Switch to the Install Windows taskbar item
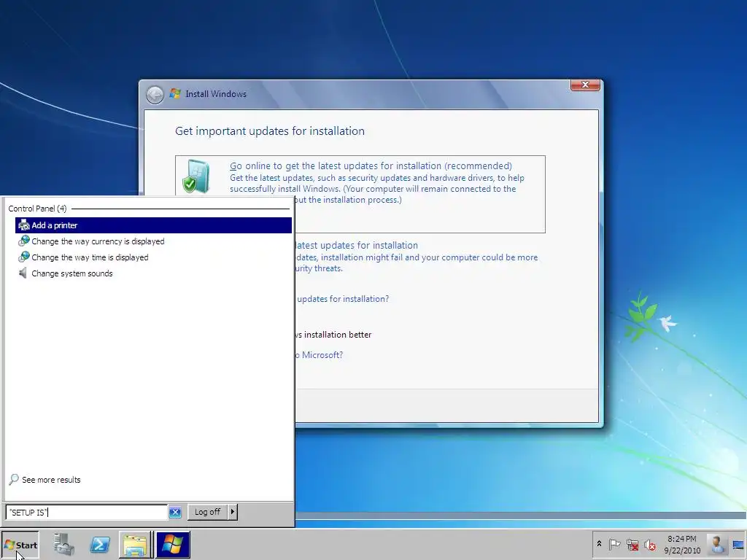The image size is (747, 560). coord(173,544)
